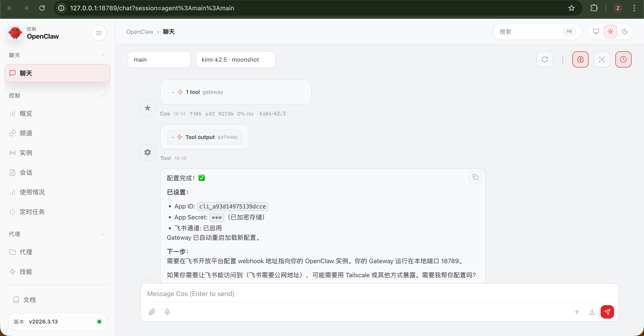This screenshot has height=336, width=644.
Task: Bookmark this page with the star icon
Action: pos(571,8)
